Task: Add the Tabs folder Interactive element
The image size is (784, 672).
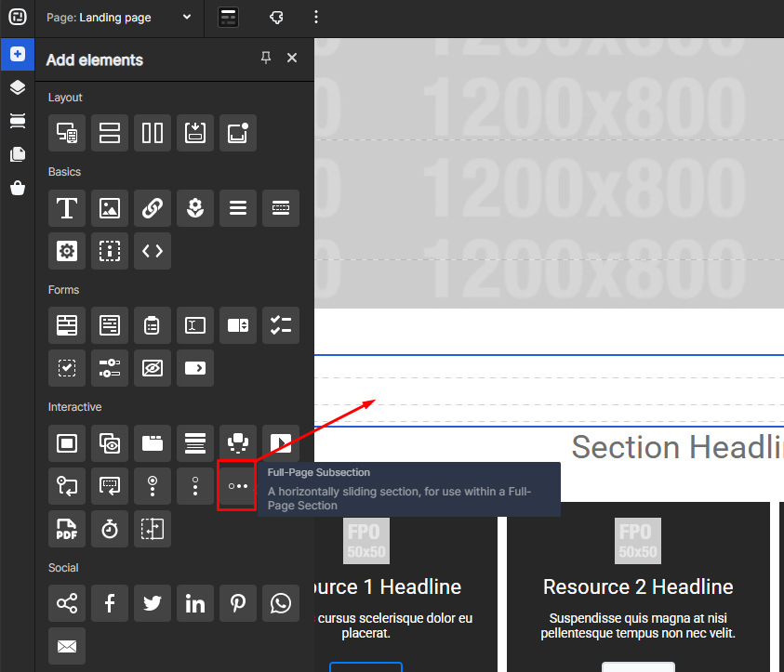Action: [x=153, y=443]
